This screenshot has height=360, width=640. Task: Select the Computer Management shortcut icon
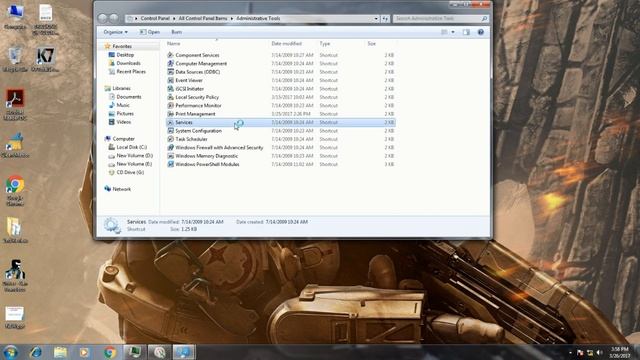(171, 63)
